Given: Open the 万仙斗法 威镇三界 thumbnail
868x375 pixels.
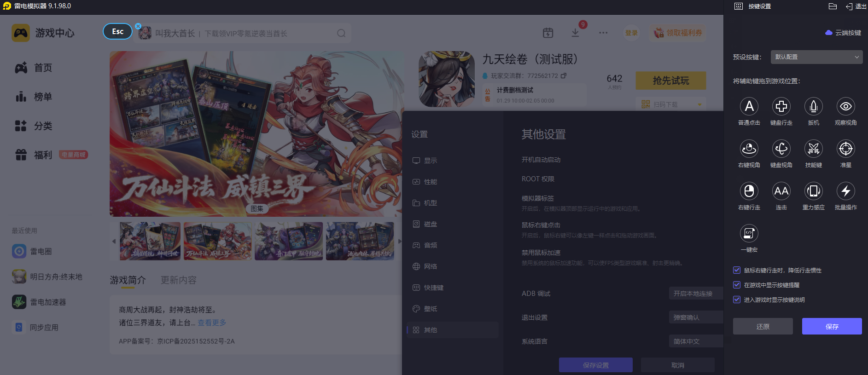Looking at the screenshot, I should 217,241.
